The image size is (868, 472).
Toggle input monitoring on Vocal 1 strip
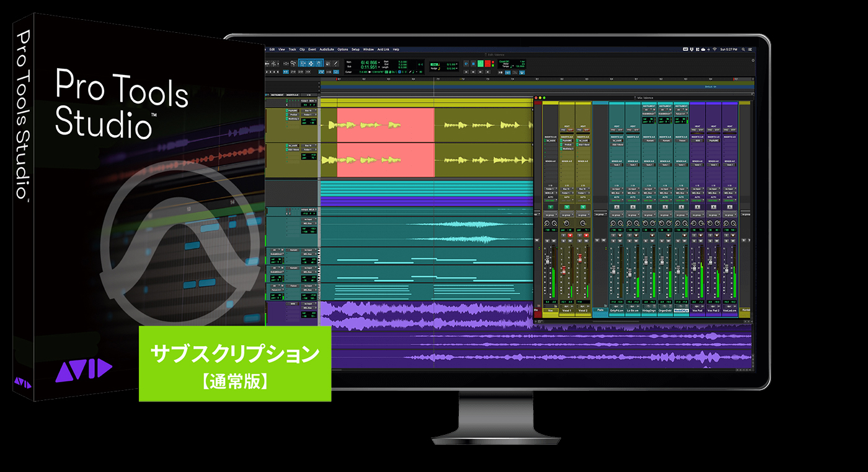(564, 235)
